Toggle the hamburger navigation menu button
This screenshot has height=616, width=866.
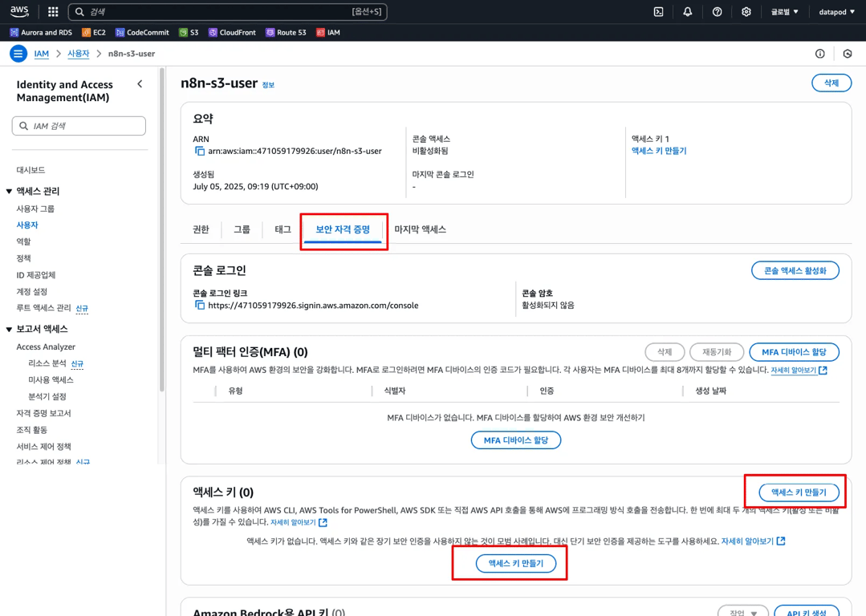click(x=18, y=54)
